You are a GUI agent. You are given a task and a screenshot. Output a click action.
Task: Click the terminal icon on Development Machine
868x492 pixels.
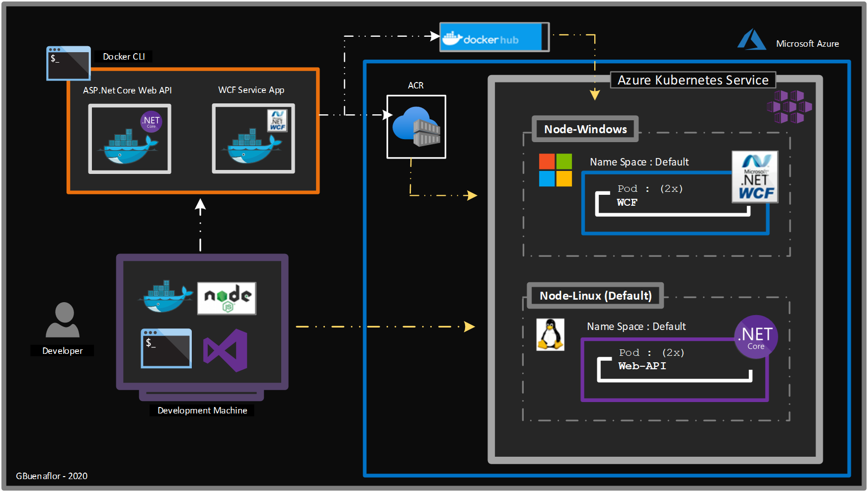(166, 348)
